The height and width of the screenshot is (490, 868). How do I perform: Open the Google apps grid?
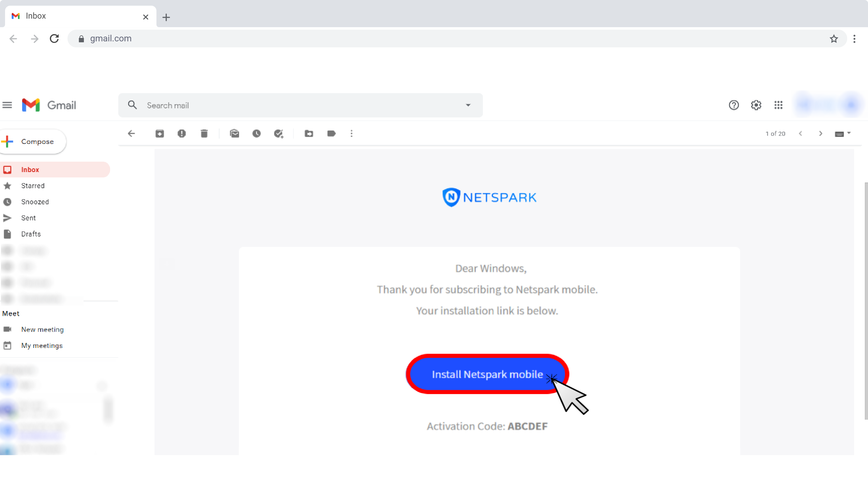click(778, 105)
